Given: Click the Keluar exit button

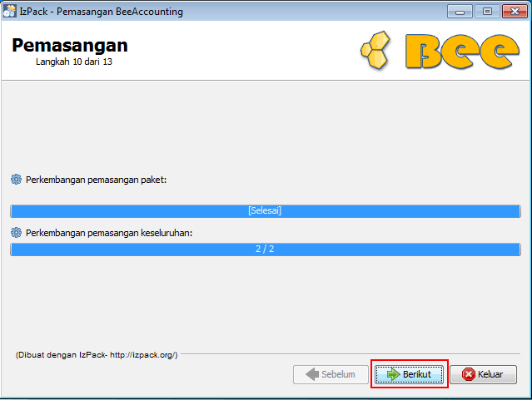Looking at the screenshot, I should point(483,374).
